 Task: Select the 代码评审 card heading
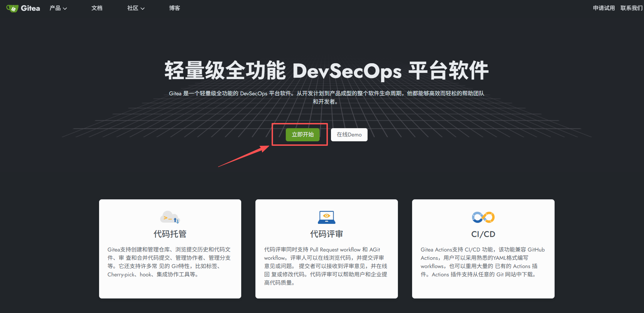(x=326, y=234)
